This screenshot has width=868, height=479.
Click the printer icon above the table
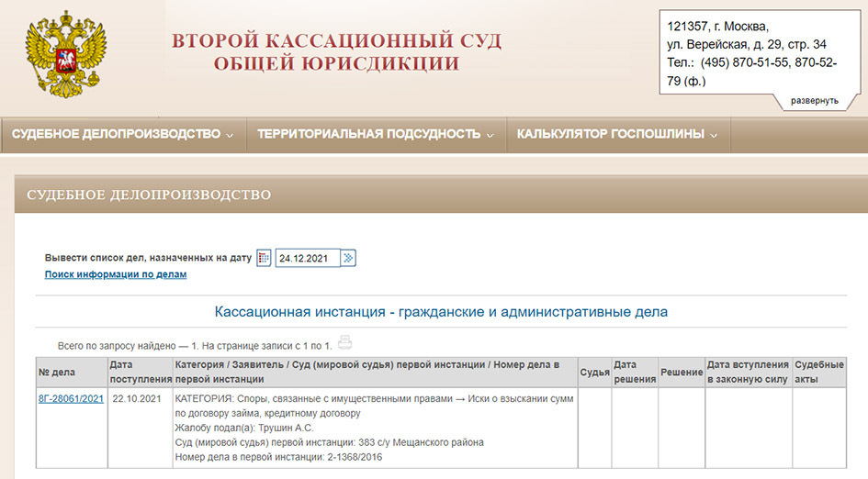click(344, 343)
